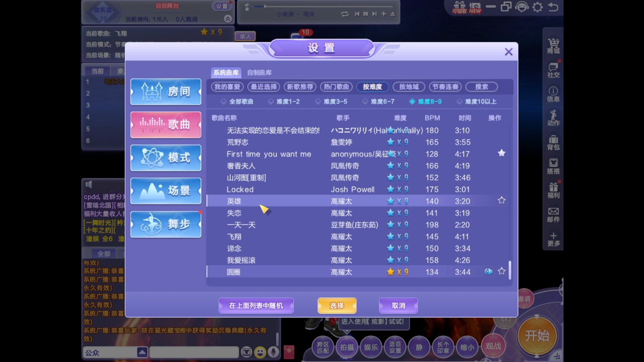Open the 邮件 mailbox
This screenshot has width=644, height=362.
click(553, 214)
